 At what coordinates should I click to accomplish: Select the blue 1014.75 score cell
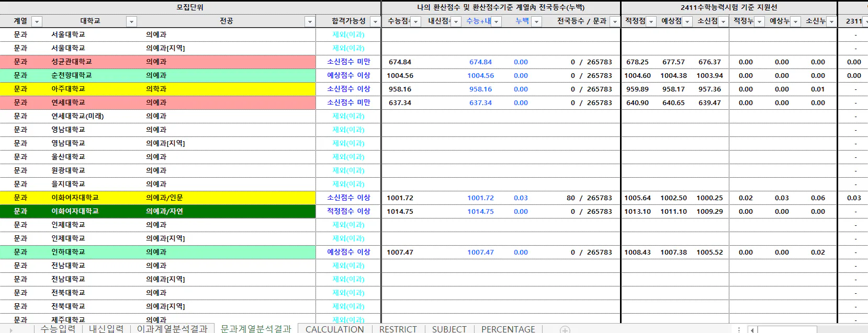point(480,211)
